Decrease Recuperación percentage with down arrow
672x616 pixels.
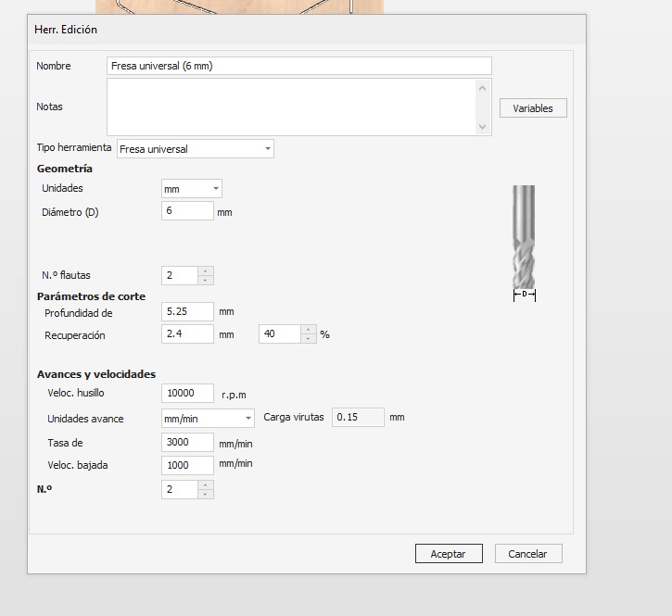309,338
